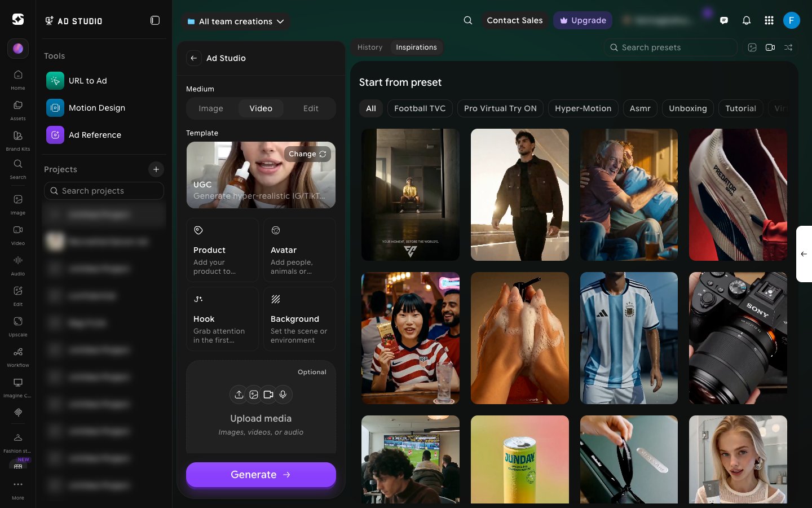Select the Inspirations tab

tap(416, 47)
